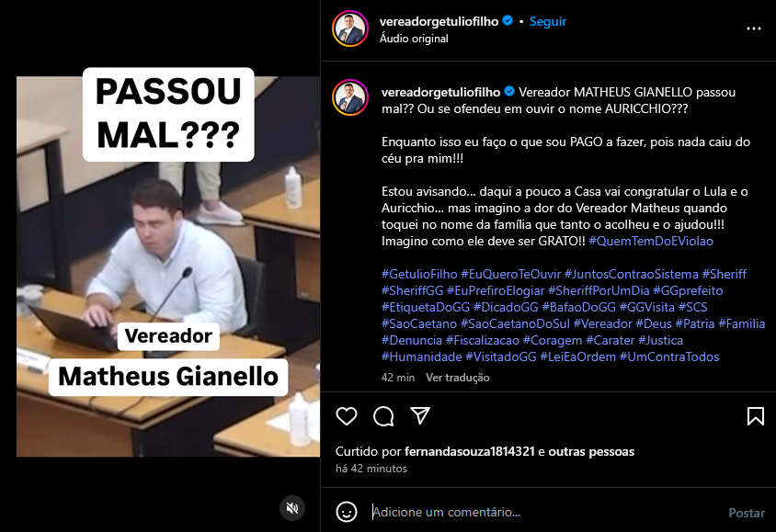The height and width of the screenshot is (532, 776).
Task: Open the #QuemTemDoEViolao hashtag
Action: [x=651, y=242]
